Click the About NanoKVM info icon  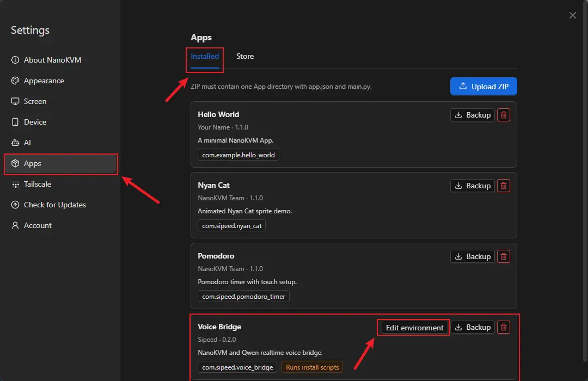click(15, 60)
